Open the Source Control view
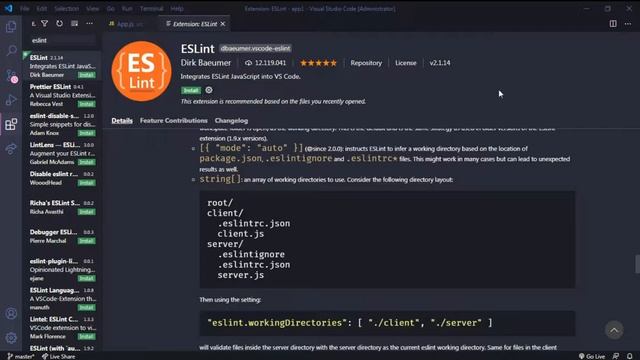The image size is (640, 360). [x=11, y=76]
